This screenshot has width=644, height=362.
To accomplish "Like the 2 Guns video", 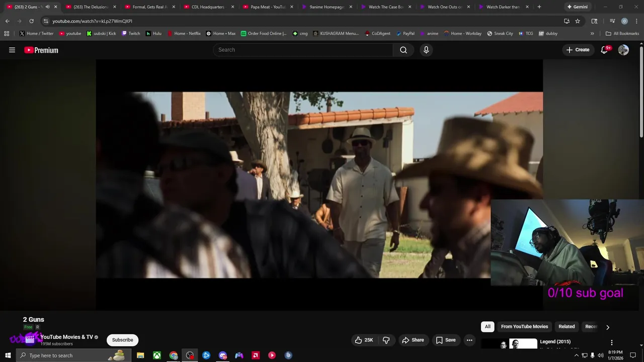I will 364,340.
